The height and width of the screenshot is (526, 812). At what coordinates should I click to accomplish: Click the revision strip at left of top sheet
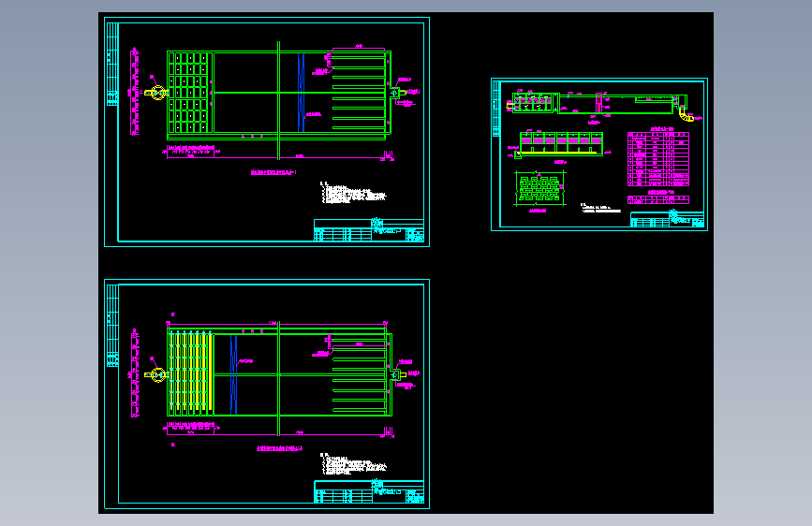point(112,64)
